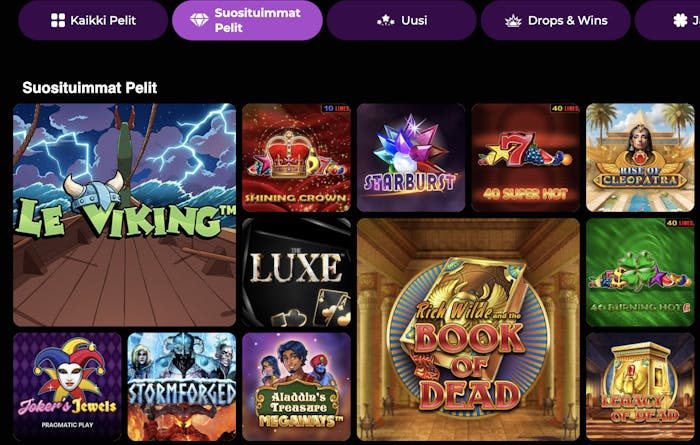Switch to the Uusi tab
This screenshot has width=700, height=445.
coord(401,20)
